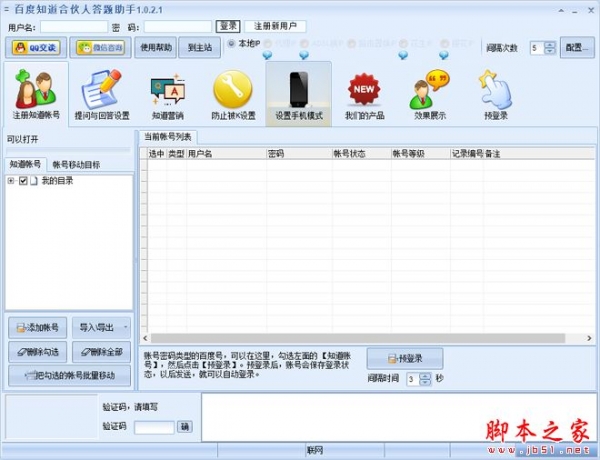The image size is (600, 460).
Task: Click the 帐号状态 column header
Action: [x=362, y=154]
